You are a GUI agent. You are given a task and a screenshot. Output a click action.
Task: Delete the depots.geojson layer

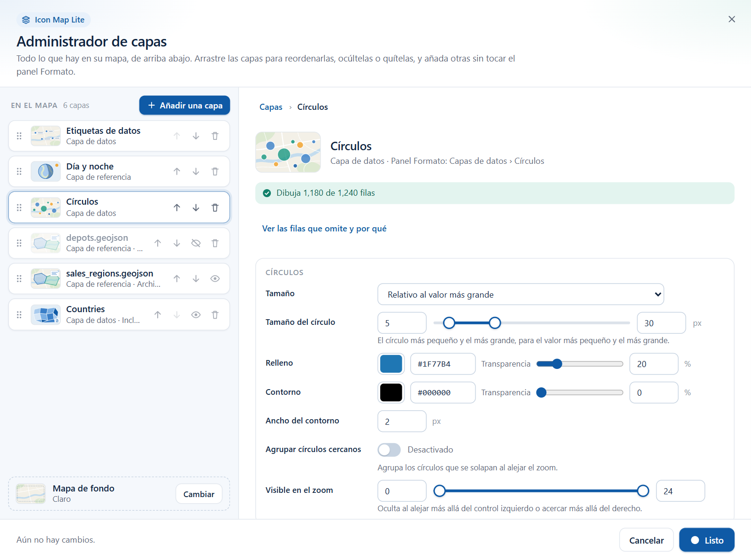pos(215,243)
